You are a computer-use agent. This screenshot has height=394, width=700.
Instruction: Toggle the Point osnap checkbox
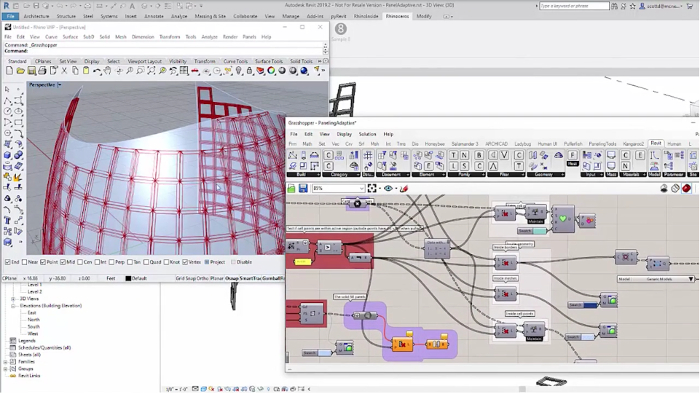coord(43,262)
